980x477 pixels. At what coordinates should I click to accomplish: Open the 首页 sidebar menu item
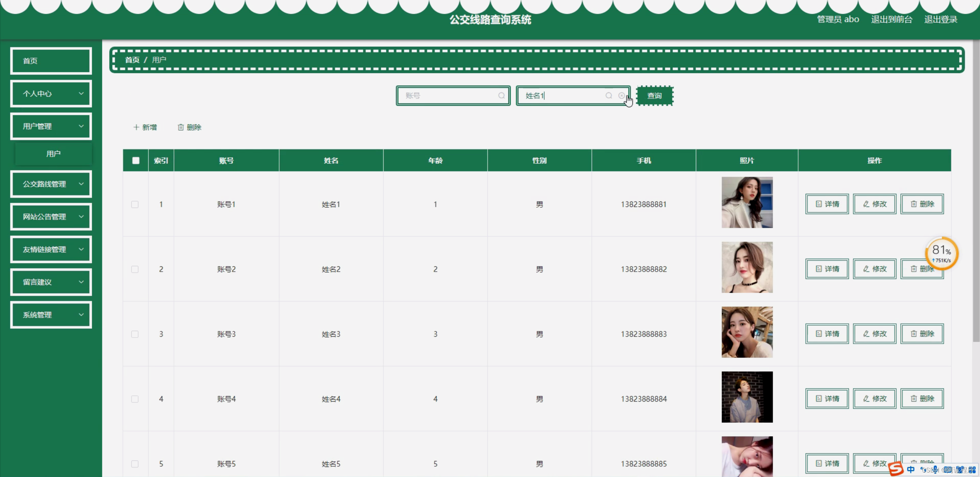[x=51, y=61]
